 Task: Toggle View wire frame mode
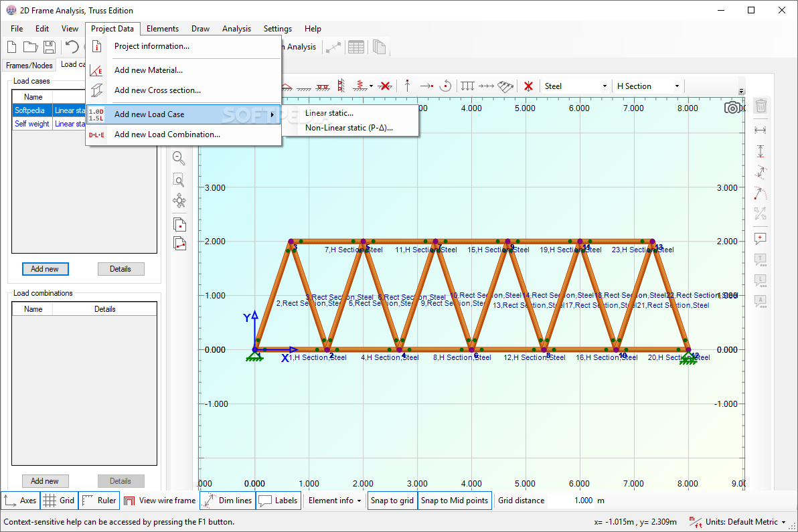pyautogui.click(x=160, y=501)
